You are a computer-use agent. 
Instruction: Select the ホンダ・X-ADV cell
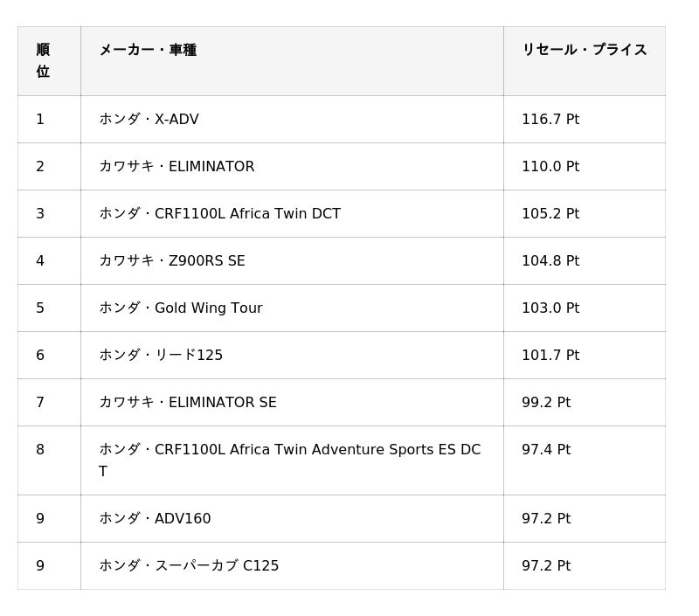(x=149, y=120)
